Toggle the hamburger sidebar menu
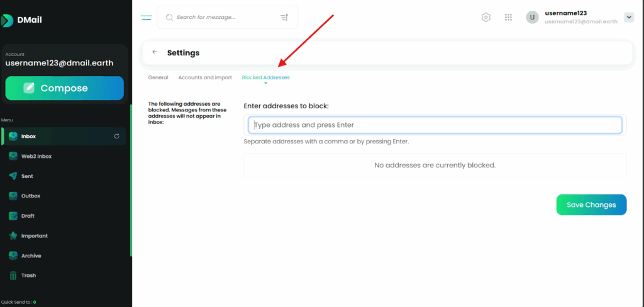644x307 pixels. 147,18
